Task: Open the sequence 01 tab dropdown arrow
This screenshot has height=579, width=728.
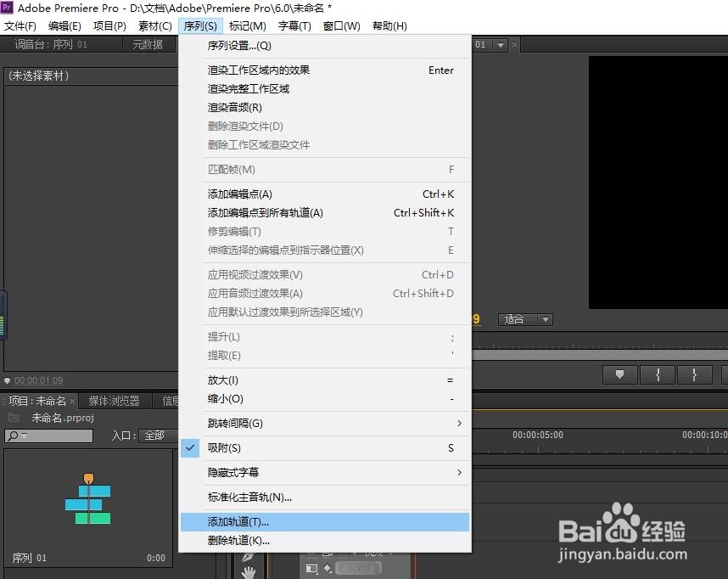Action: pyautogui.click(x=500, y=45)
